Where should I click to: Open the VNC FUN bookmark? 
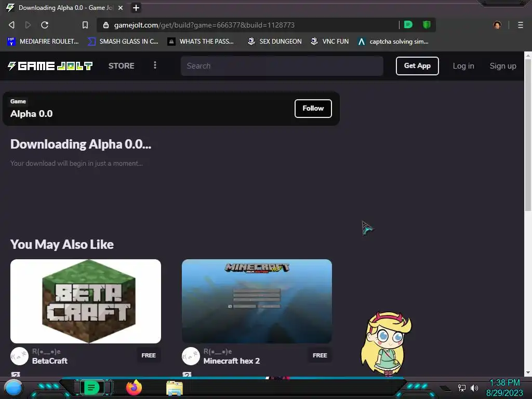[329, 42]
